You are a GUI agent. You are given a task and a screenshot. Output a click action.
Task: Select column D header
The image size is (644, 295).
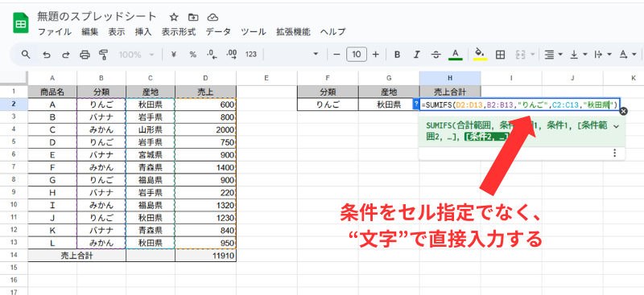pos(205,78)
